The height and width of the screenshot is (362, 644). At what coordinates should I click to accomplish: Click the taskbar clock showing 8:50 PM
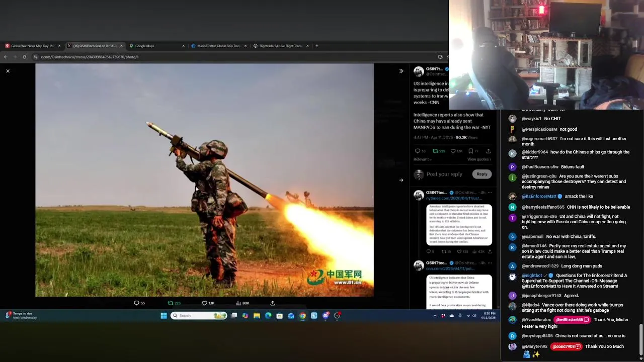click(489, 316)
